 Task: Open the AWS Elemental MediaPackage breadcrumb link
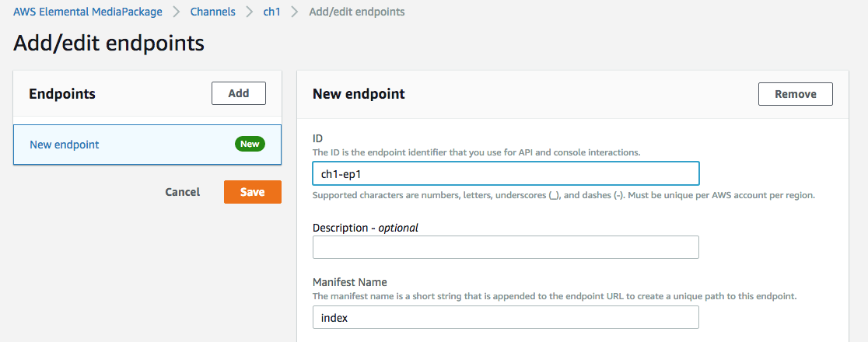pyautogui.click(x=88, y=12)
